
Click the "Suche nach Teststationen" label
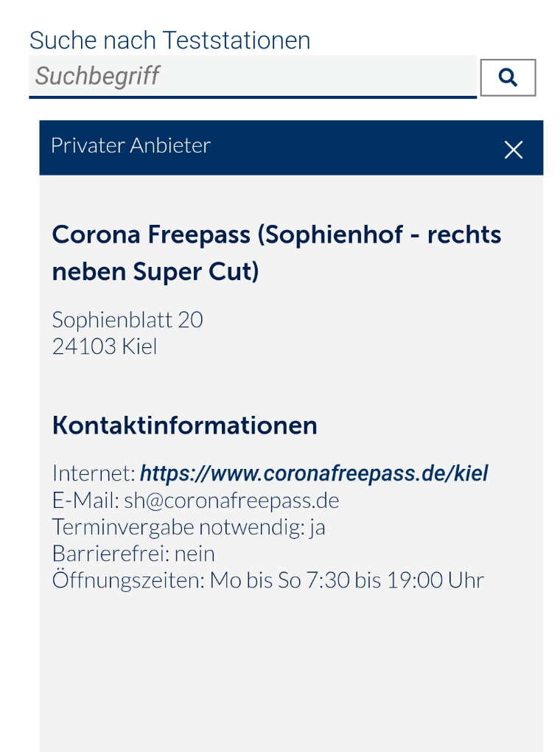[169, 40]
